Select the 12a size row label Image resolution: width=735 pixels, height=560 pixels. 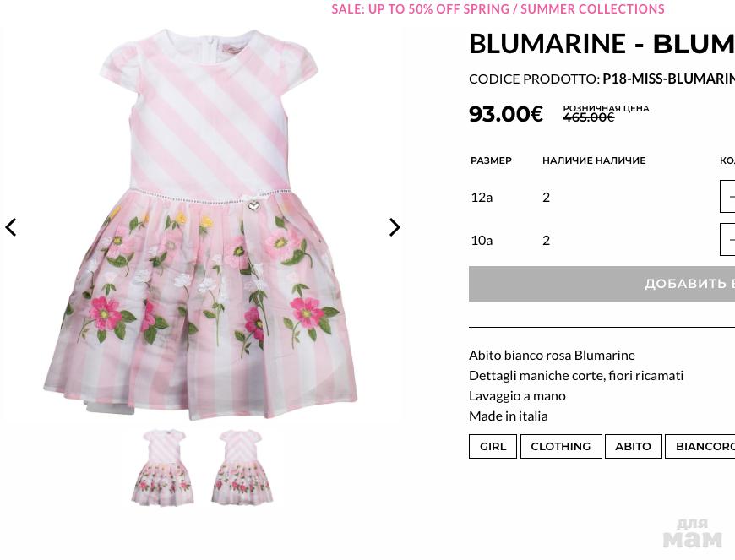click(x=482, y=197)
